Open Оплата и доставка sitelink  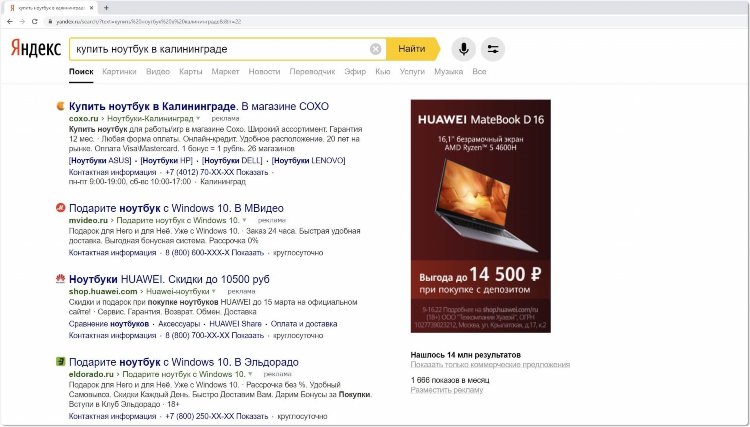(x=304, y=324)
